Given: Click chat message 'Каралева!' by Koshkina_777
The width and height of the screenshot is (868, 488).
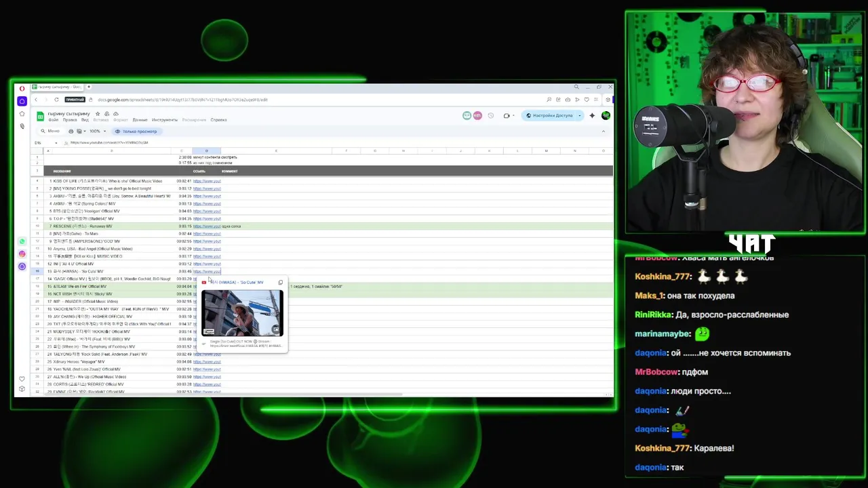Looking at the screenshot, I should [x=715, y=448].
